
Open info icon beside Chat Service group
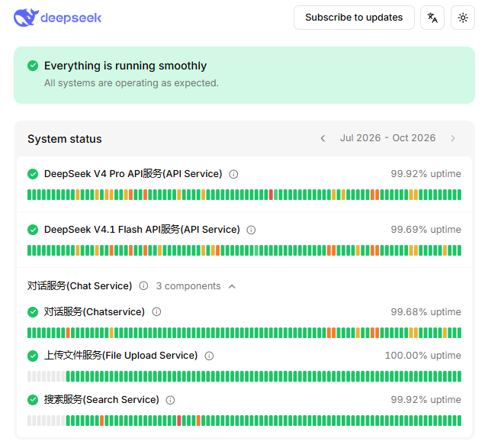coord(143,285)
